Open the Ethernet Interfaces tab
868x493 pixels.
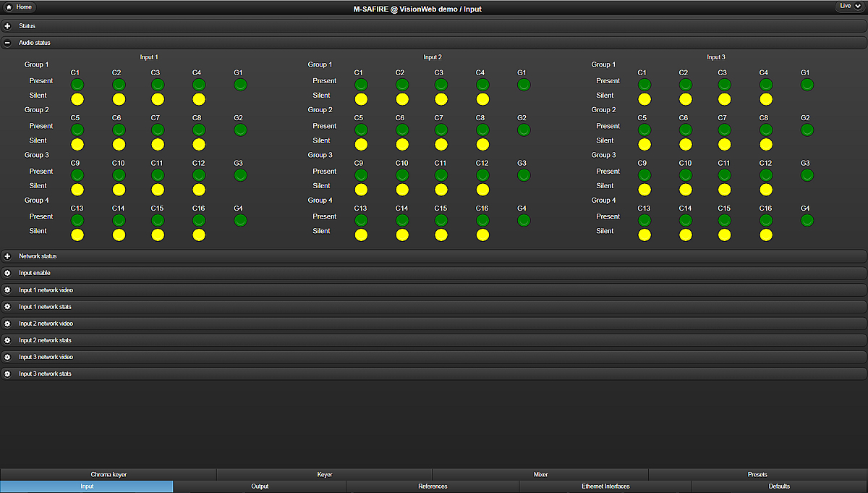(605, 486)
